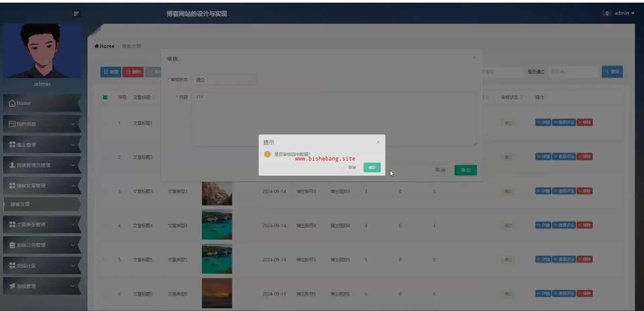The image size is (644, 311).
Task: Click the 系统管理 paper plane icon
Action: [12, 286]
